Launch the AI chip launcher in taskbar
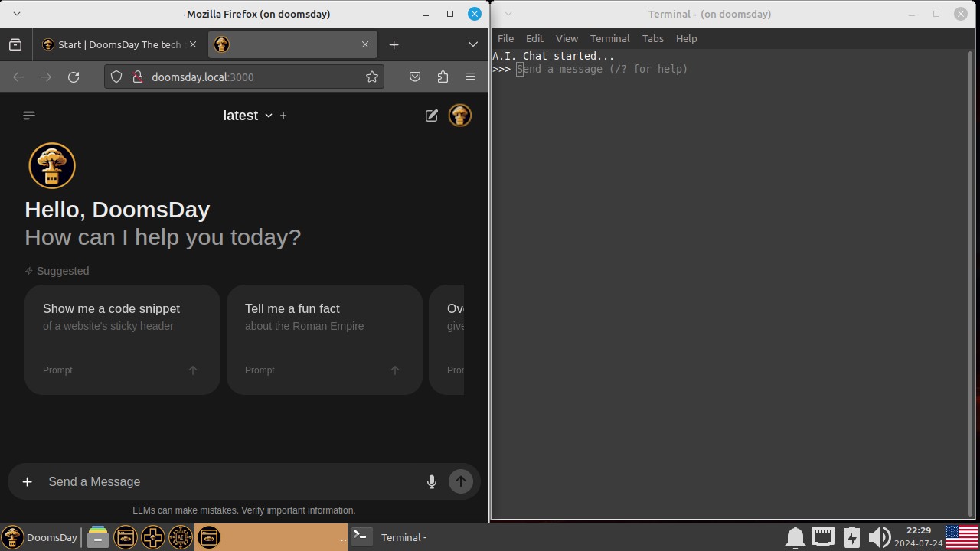This screenshot has width=980, height=551. 181,537
